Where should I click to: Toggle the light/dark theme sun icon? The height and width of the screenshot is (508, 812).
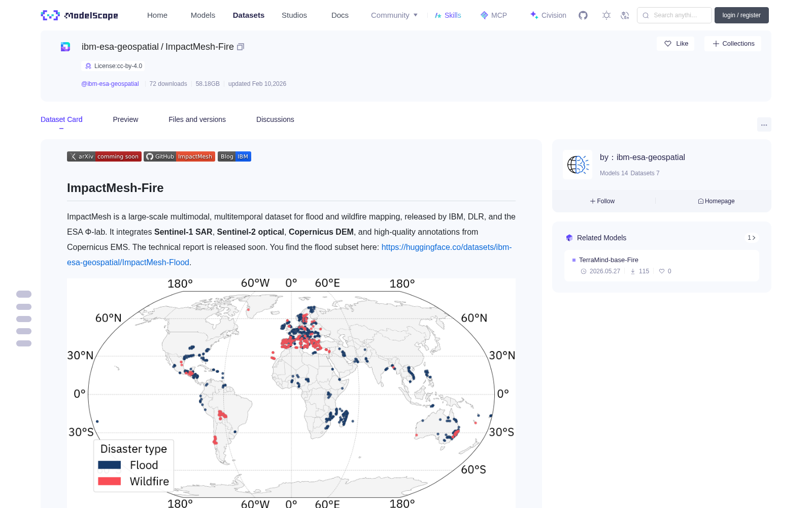pyautogui.click(x=606, y=15)
